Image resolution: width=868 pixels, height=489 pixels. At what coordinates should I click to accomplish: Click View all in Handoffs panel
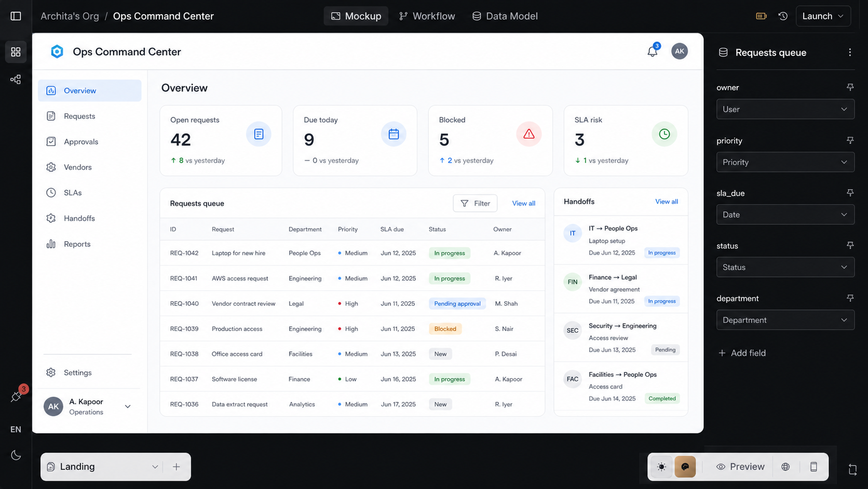point(667,202)
